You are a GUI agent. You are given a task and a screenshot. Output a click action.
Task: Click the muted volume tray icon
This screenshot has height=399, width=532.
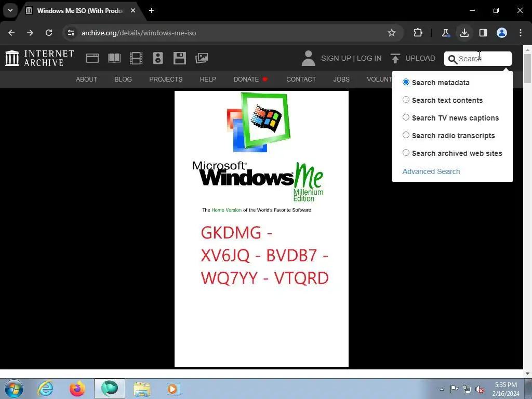click(x=480, y=389)
